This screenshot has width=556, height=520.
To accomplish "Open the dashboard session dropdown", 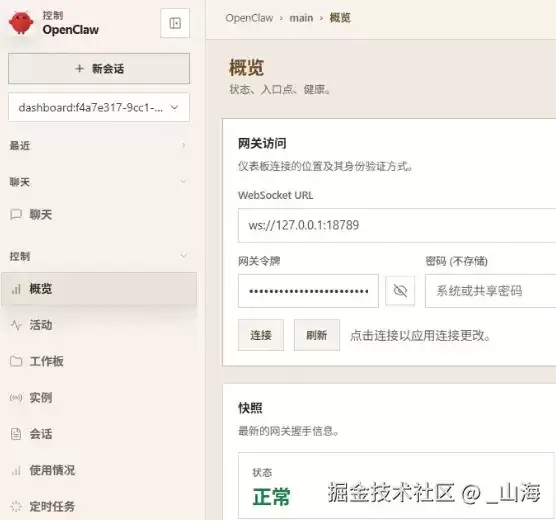I will [x=99, y=107].
